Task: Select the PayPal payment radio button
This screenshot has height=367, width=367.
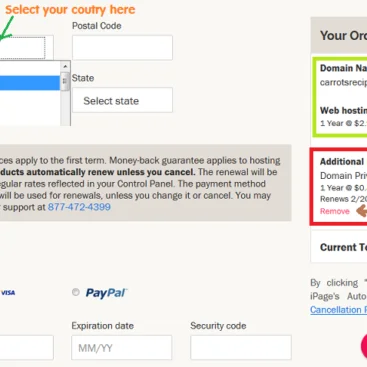Action: point(76,292)
